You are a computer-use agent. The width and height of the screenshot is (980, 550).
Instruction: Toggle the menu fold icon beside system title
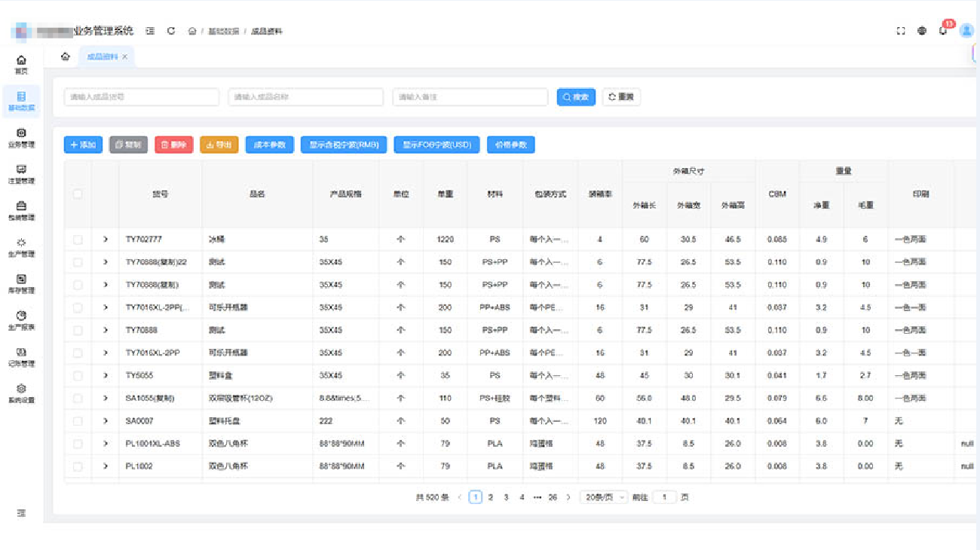150,31
